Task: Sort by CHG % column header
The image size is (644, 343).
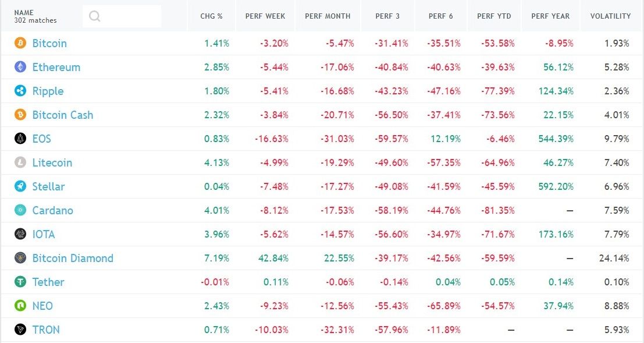Action: (211, 16)
